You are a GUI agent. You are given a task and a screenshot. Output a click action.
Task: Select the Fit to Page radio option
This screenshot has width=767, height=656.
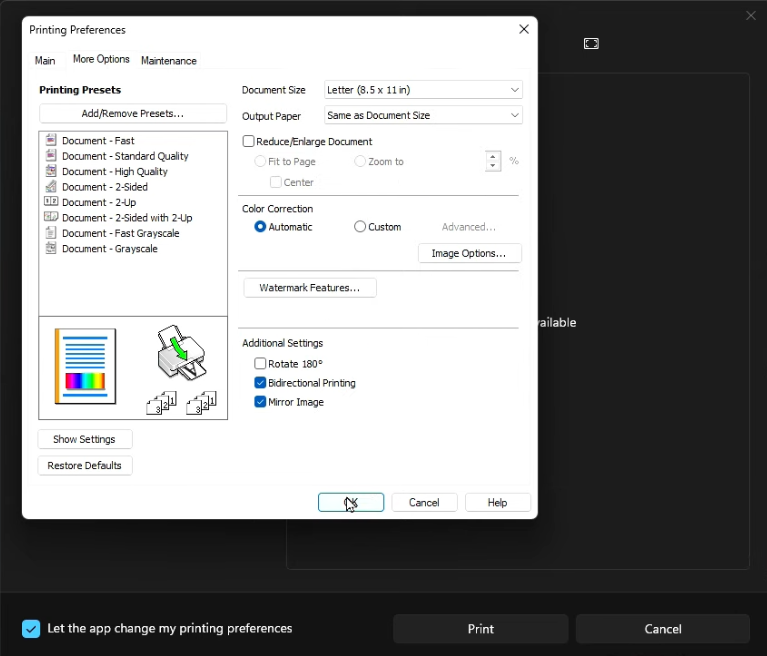pos(260,161)
